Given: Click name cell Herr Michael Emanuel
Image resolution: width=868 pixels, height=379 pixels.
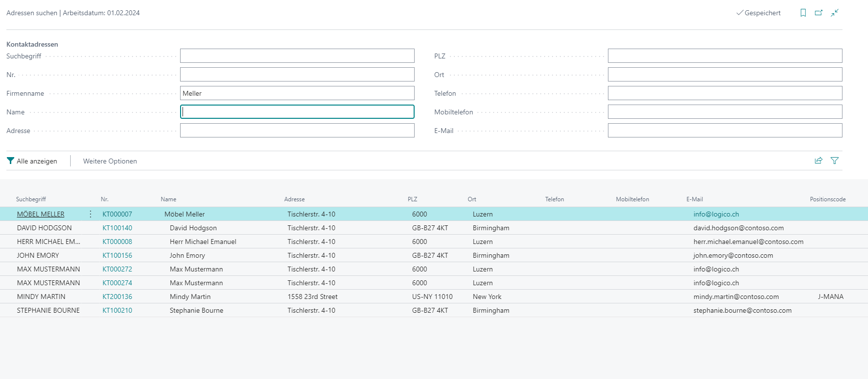Looking at the screenshot, I should pos(203,242).
